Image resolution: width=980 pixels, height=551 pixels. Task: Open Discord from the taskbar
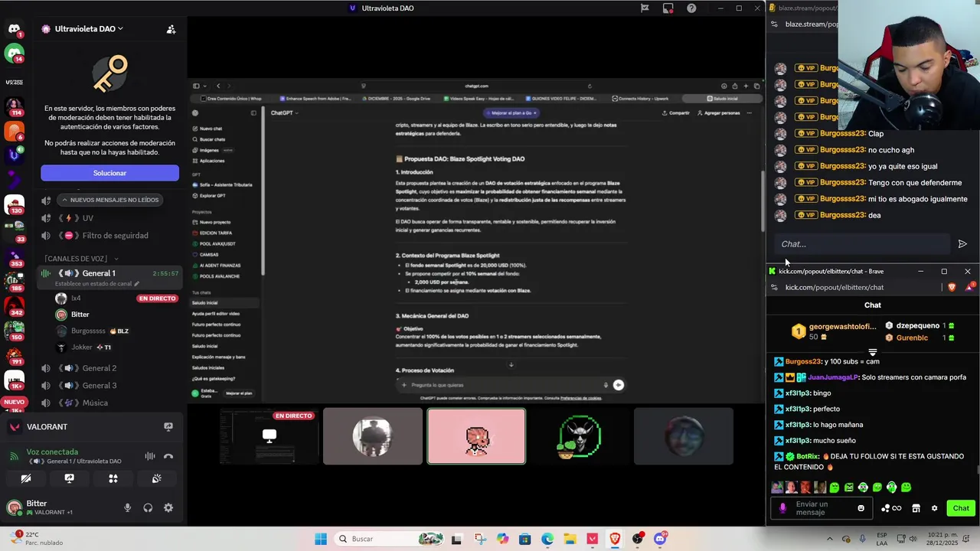660,539
